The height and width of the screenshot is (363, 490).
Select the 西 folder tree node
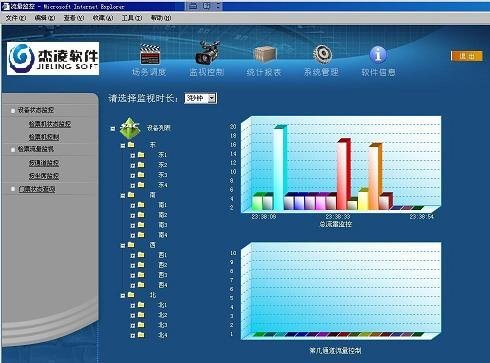[x=153, y=245]
